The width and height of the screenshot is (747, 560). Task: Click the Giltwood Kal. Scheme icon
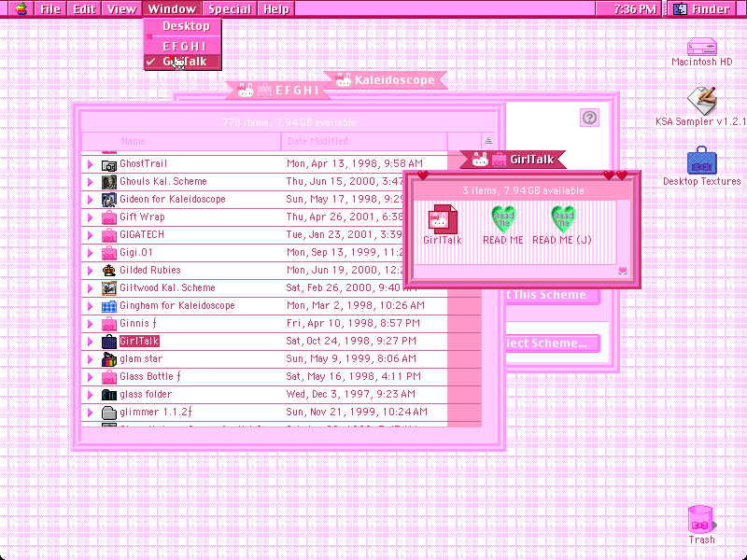click(x=109, y=288)
